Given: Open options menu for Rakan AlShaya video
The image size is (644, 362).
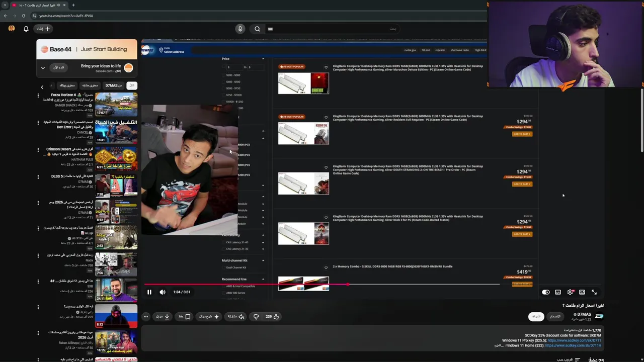Looking at the screenshot, I should tap(38, 333).
